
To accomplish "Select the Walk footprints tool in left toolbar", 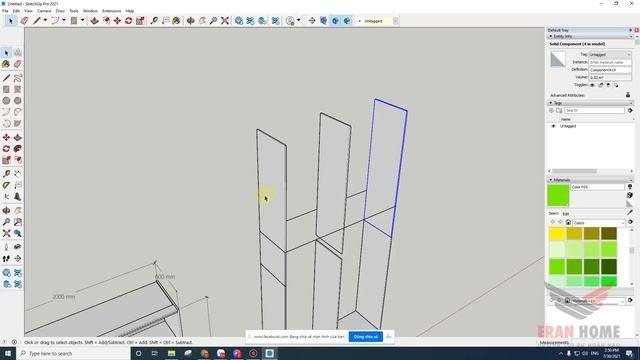I will point(6,258).
